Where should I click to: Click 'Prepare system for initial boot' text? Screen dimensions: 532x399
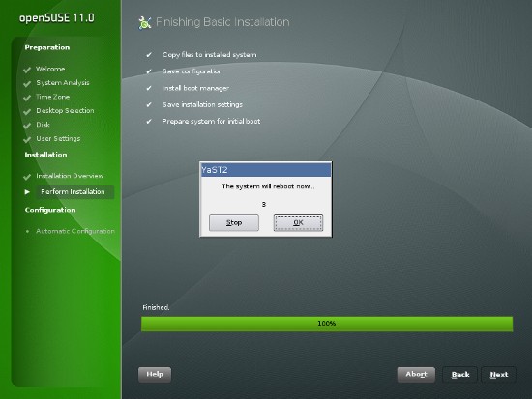211,122
